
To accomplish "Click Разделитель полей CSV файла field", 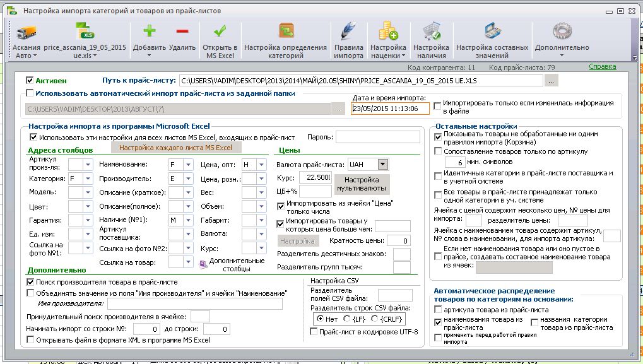I will pyautogui.click(x=395, y=295).
